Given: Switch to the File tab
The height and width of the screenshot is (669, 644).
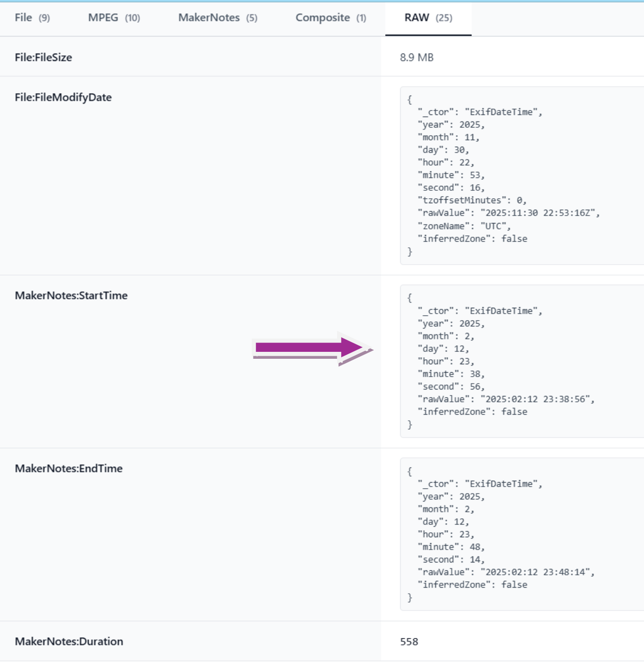Looking at the screenshot, I should pos(32,18).
